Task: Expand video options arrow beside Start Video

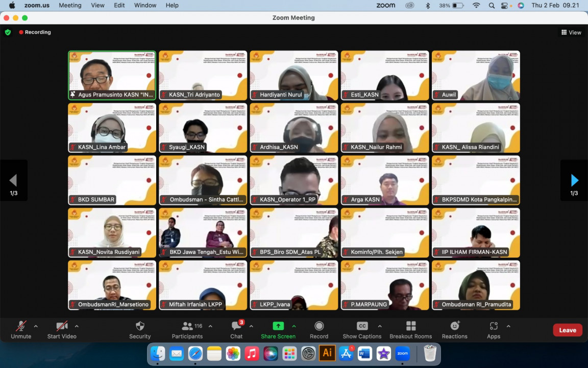Action: (77, 326)
